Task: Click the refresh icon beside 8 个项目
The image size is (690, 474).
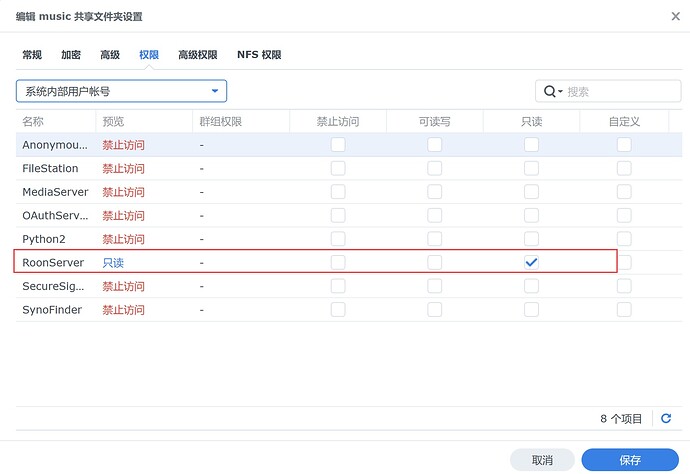Action: coord(666,418)
